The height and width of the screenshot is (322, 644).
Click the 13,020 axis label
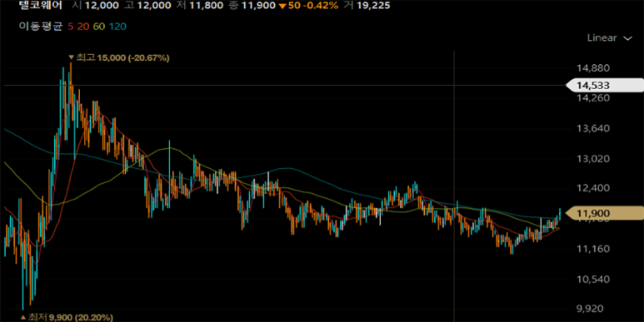(x=593, y=158)
